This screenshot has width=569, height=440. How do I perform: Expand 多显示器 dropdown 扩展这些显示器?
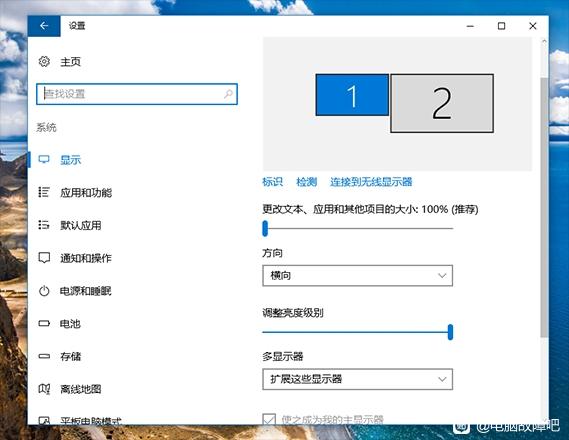357,379
